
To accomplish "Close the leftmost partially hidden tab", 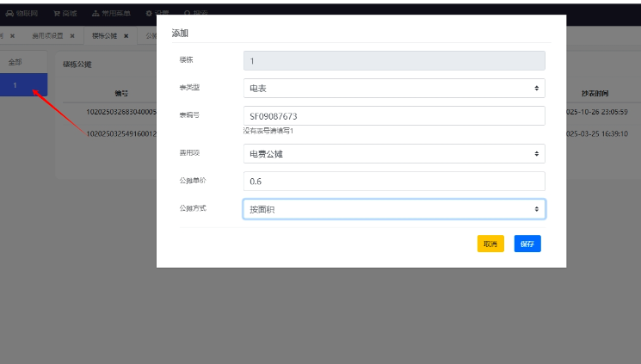I will point(13,36).
